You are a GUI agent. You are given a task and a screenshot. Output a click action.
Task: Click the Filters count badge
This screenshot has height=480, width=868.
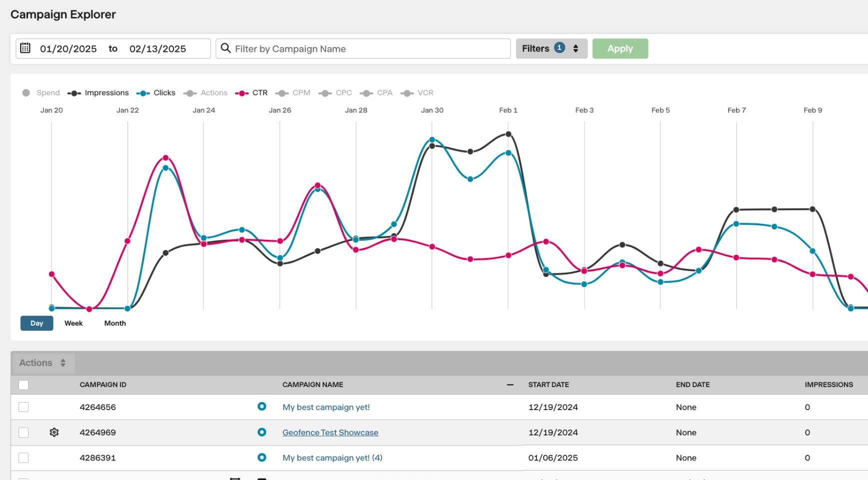[x=560, y=48]
